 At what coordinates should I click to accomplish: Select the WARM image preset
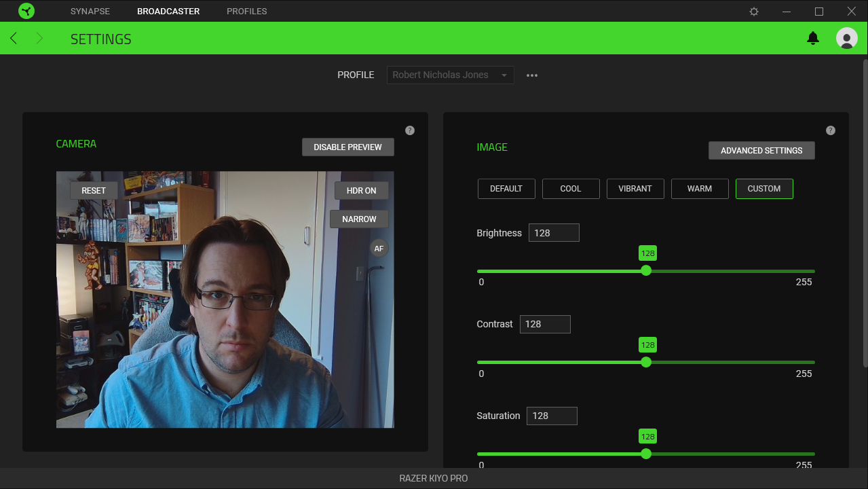click(700, 189)
